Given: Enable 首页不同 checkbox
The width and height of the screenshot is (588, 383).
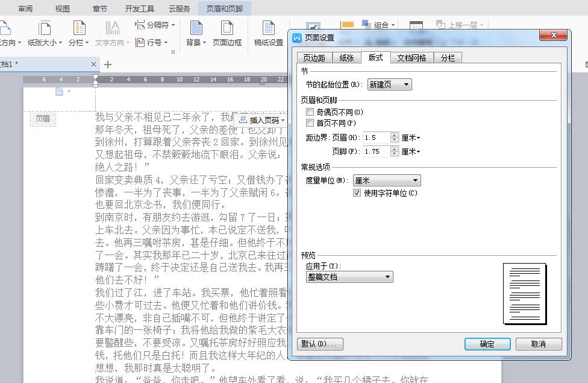Looking at the screenshot, I should pos(310,121).
